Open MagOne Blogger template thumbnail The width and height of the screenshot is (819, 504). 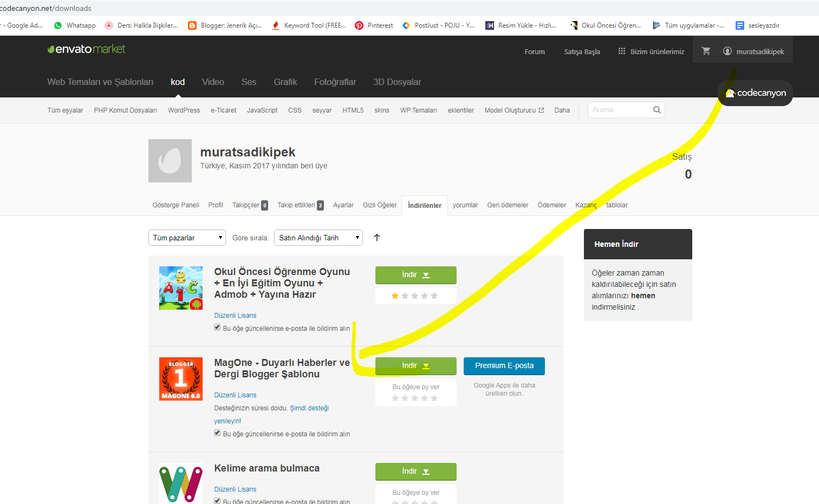pos(181,379)
